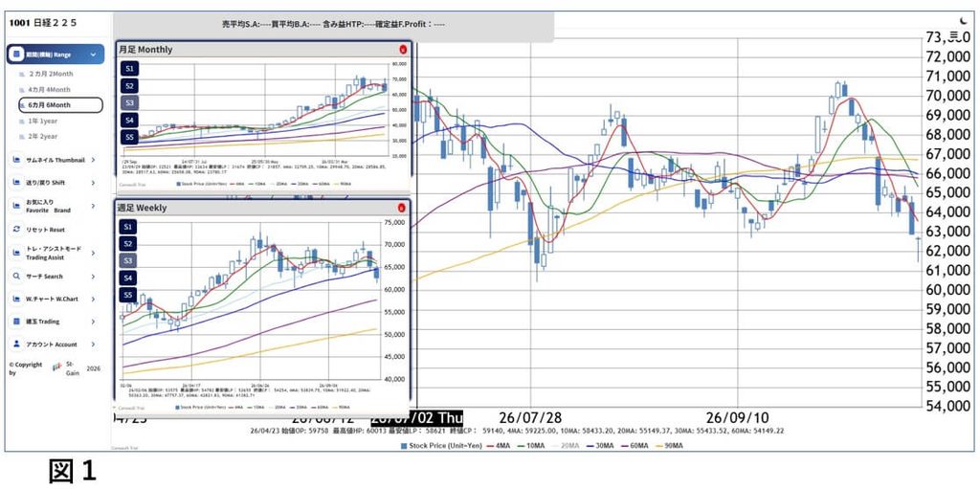Toggle S3 in the Weekly panel
The width and height of the screenshot is (980, 489).
pyautogui.click(x=127, y=260)
